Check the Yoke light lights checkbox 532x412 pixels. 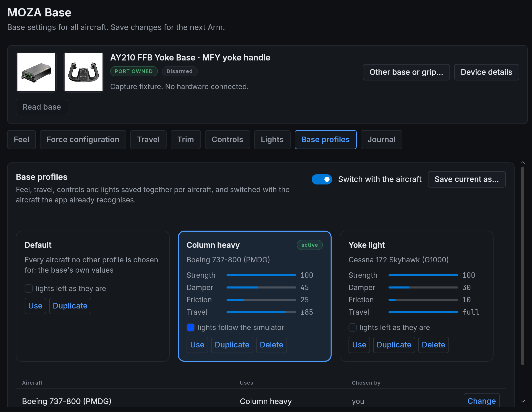353,327
